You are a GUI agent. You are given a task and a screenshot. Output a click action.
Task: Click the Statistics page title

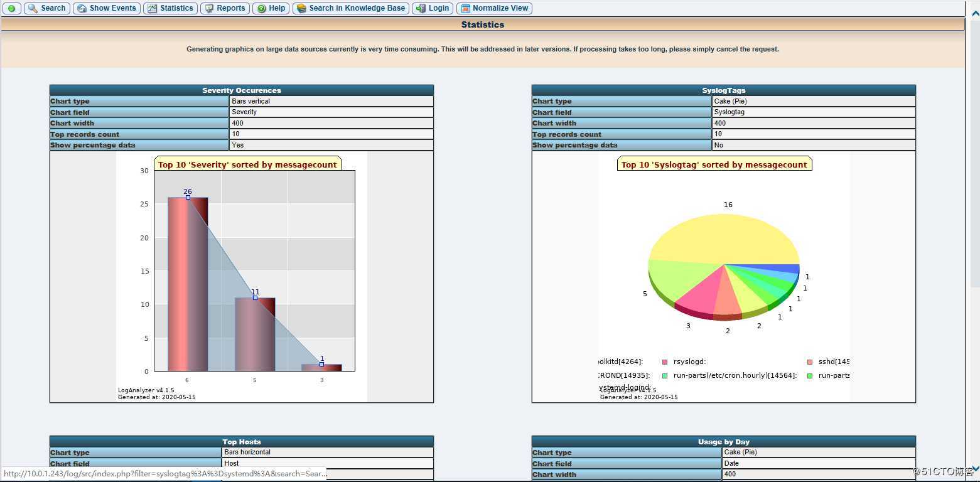click(483, 24)
